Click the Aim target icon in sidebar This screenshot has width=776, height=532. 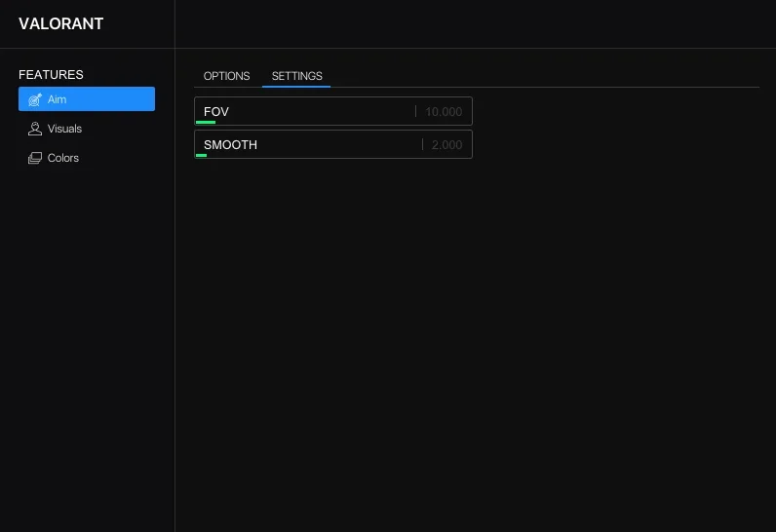click(35, 99)
